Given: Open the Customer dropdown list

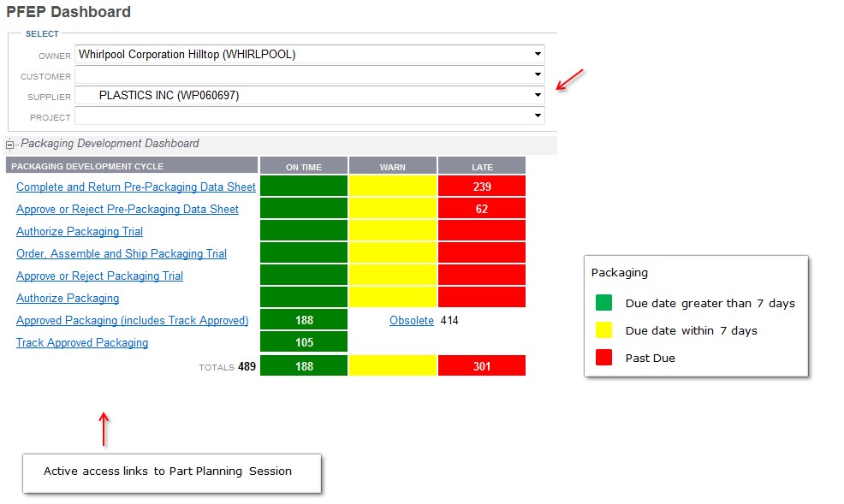Looking at the screenshot, I should pos(538,74).
